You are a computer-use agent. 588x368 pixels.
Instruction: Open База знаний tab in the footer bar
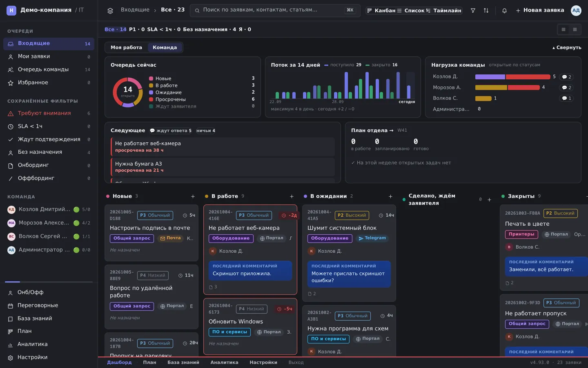coord(183,362)
